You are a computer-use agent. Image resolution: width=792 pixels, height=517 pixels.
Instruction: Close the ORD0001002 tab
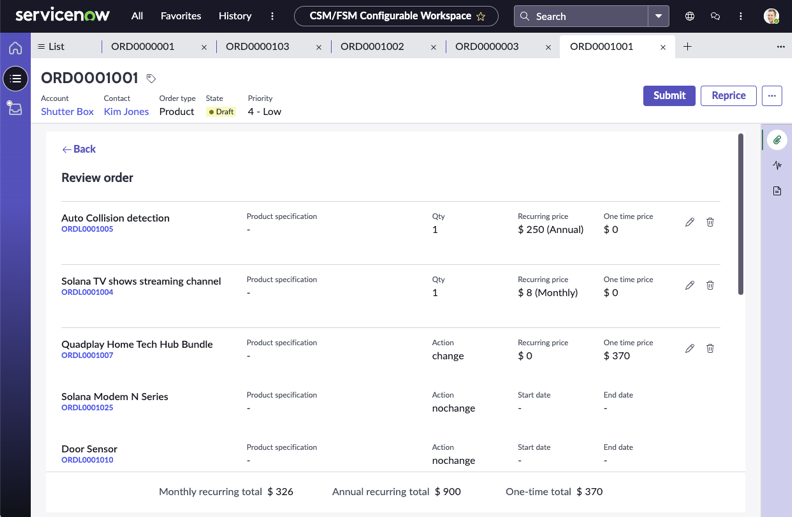click(433, 47)
